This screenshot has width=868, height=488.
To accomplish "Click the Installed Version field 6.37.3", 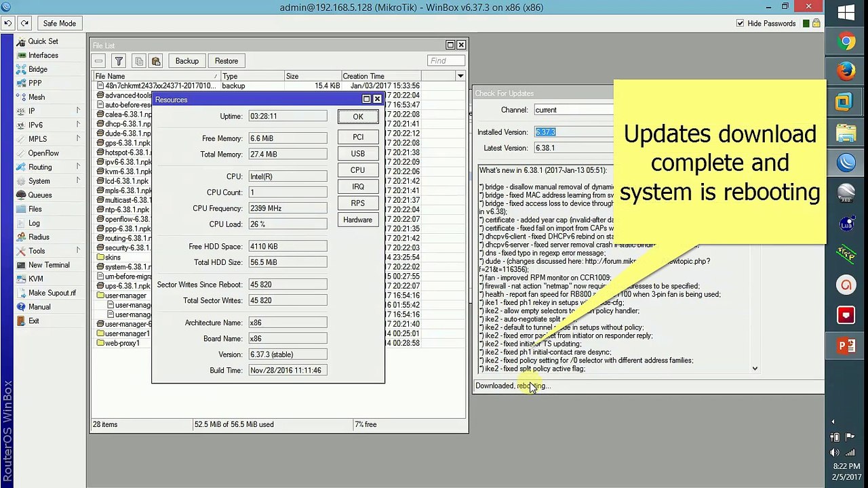I will [x=574, y=132].
